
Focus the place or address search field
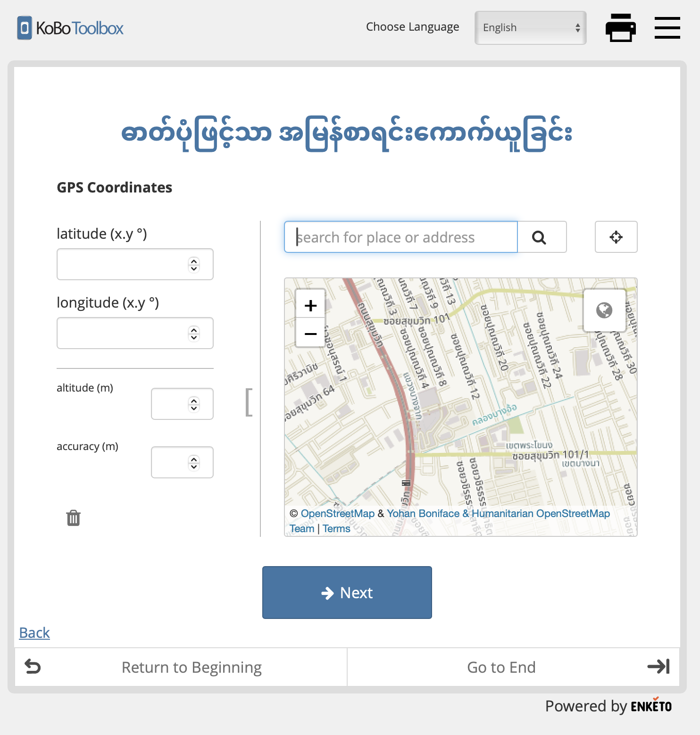tap(401, 237)
